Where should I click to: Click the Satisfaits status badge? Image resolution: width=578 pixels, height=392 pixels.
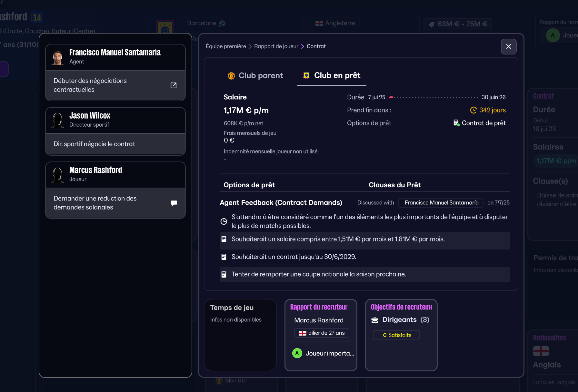click(x=396, y=335)
